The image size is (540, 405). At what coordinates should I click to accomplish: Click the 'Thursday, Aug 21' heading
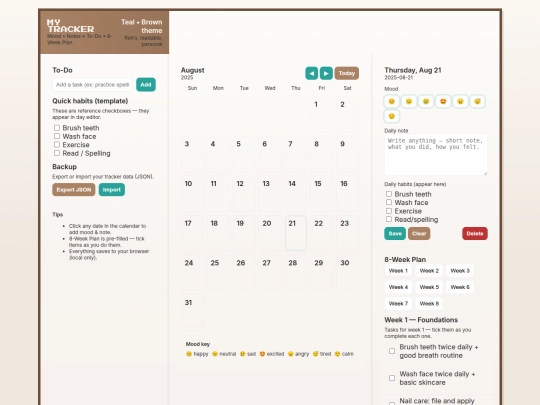413,70
